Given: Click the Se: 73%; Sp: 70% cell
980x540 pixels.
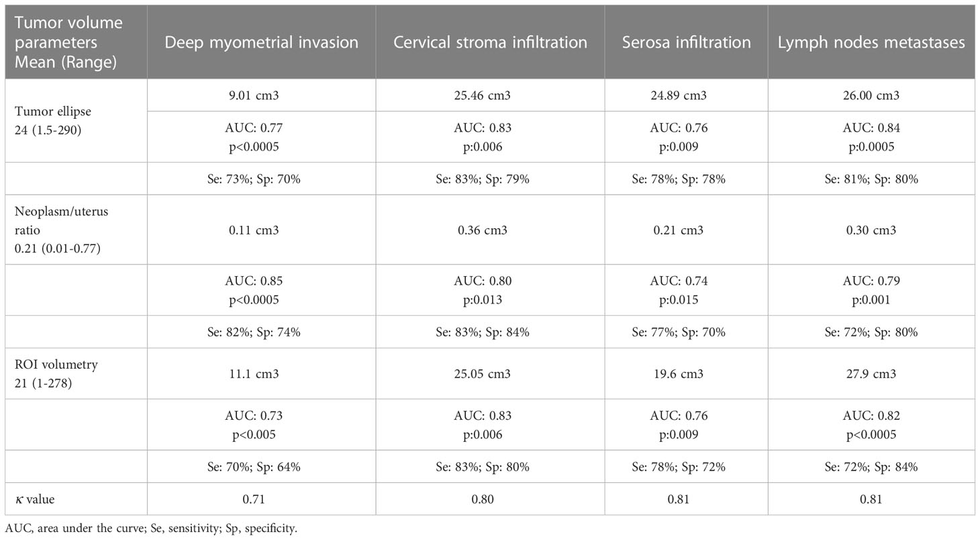Looking at the screenshot, I should pyautogui.click(x=261, y=179).
